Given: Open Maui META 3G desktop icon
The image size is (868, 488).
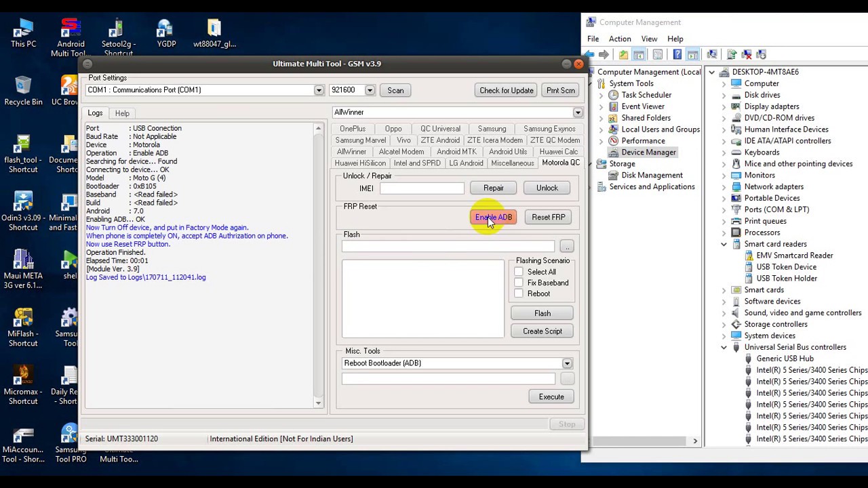Looking at the screenshot, I should 23,269.
